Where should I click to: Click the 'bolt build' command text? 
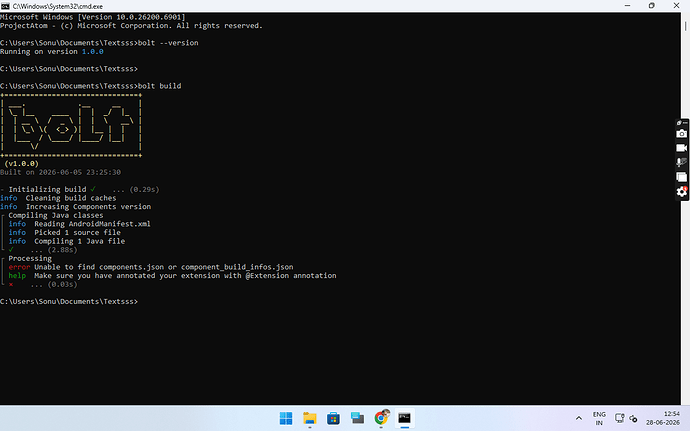[159, 86]
